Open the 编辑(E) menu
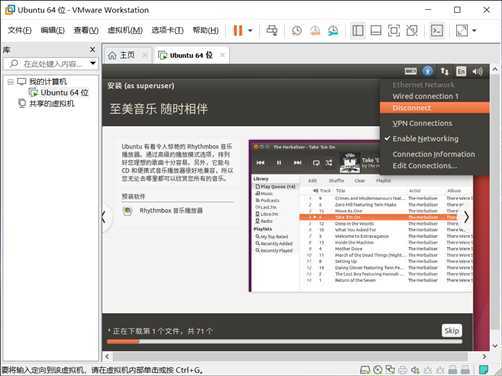The image size is (502, 376). [x=52, y=30]
